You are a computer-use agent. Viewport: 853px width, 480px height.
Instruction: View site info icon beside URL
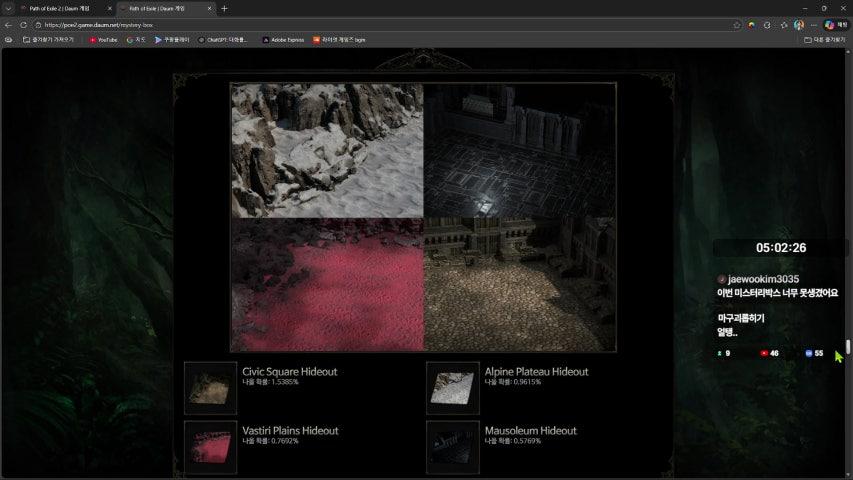pyautogui.click(x=38, y=25)
